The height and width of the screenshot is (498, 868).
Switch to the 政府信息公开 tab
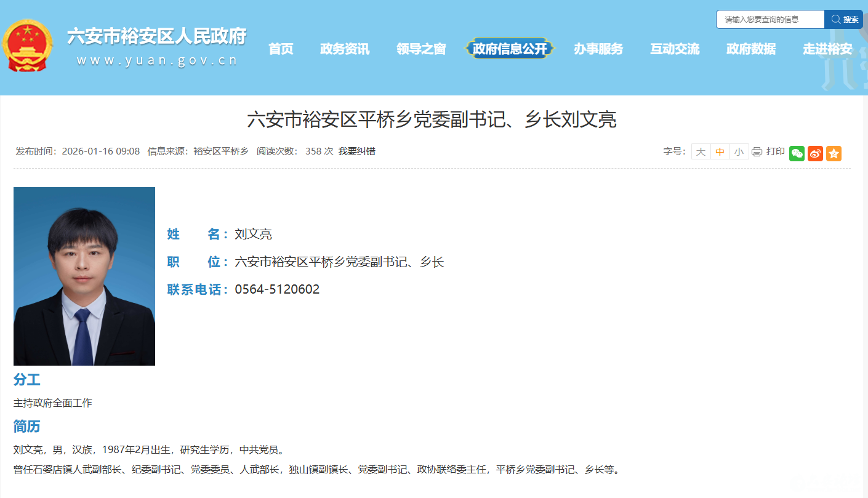tap(510, 49)
